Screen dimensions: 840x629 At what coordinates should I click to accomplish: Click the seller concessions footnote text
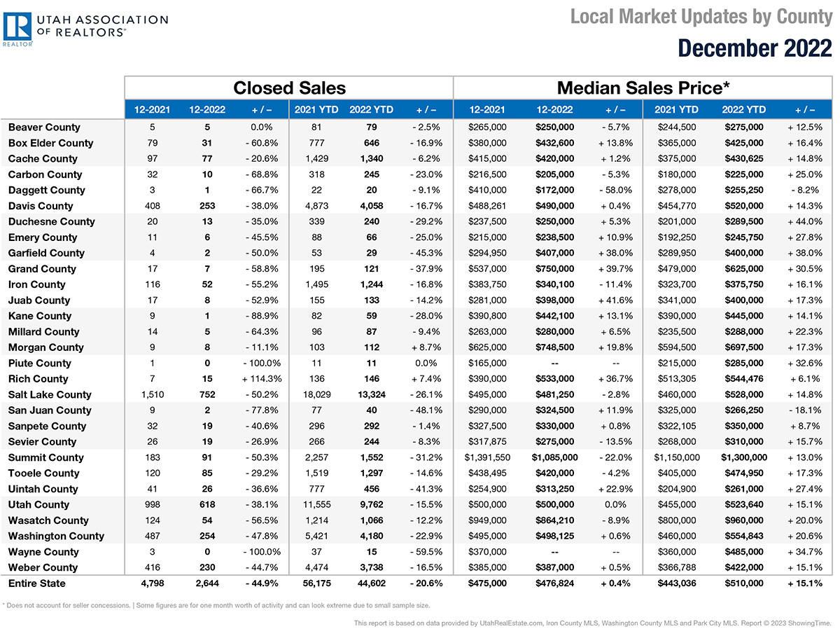point(216,605)
